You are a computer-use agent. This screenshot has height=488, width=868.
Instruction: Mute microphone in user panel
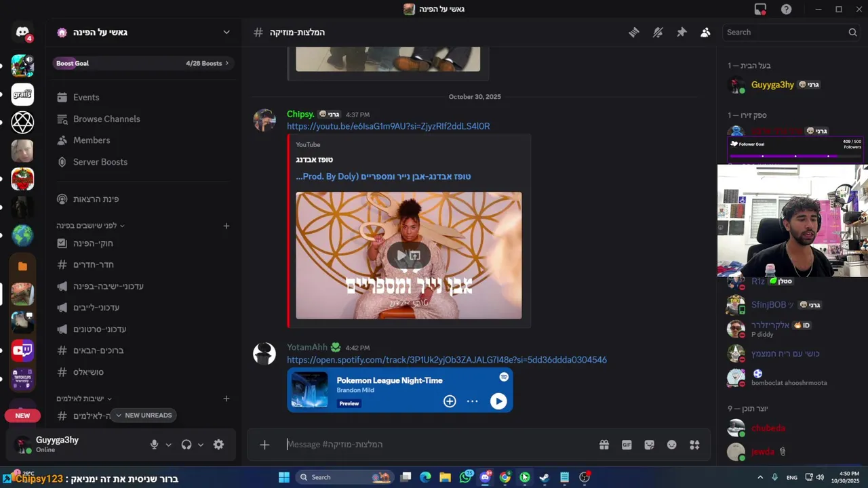pyautogui.click(x=155, y=445)
